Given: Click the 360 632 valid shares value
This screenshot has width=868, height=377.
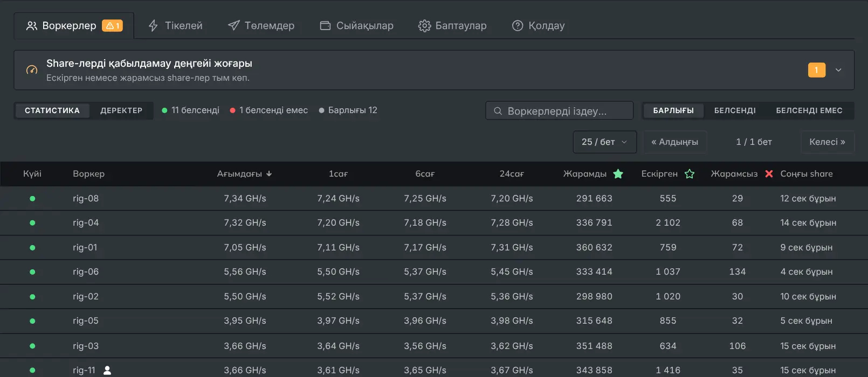Looking at the screenshot, I should [594, 248].
